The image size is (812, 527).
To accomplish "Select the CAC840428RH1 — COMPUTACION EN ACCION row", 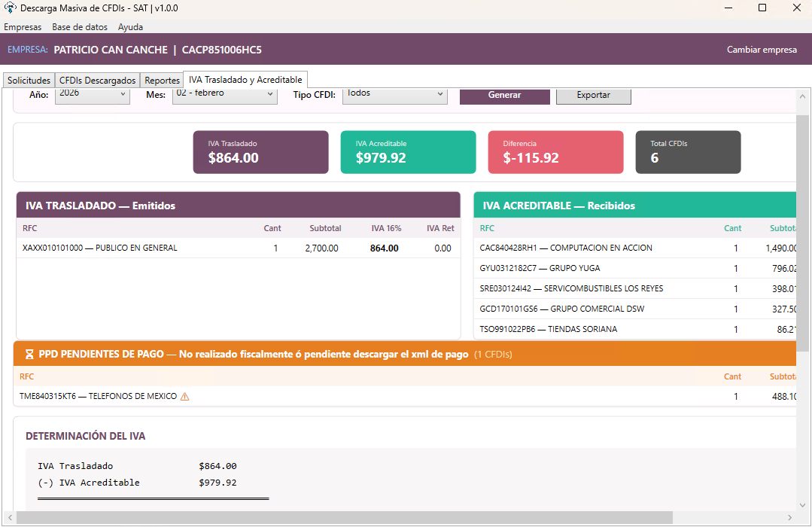I will [x=635, y=248].
